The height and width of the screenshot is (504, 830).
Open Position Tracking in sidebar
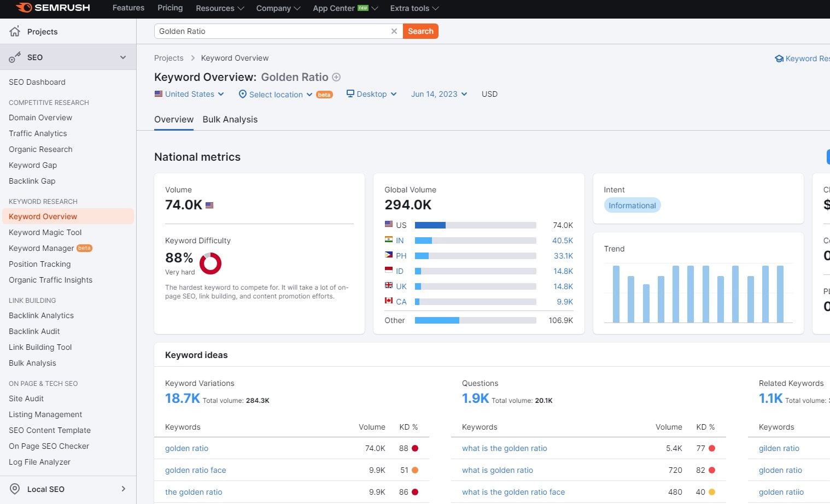click(x=40, y=264)
